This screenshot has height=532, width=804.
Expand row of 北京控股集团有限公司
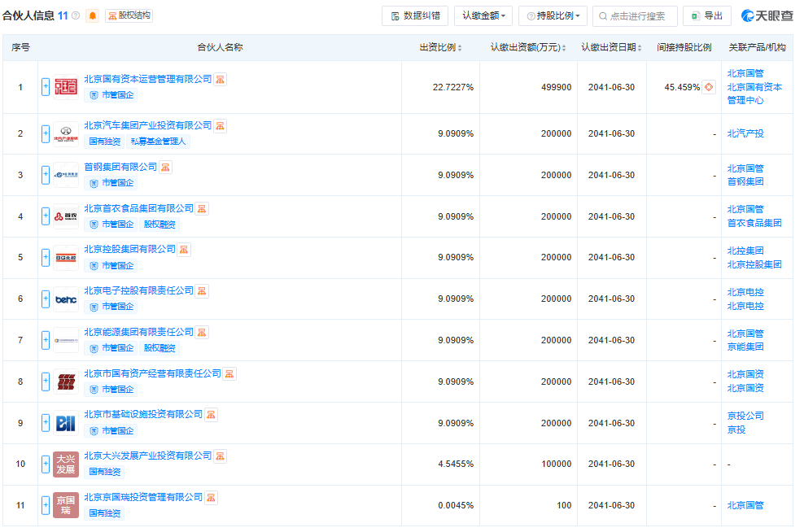click(x=46, y=257)
